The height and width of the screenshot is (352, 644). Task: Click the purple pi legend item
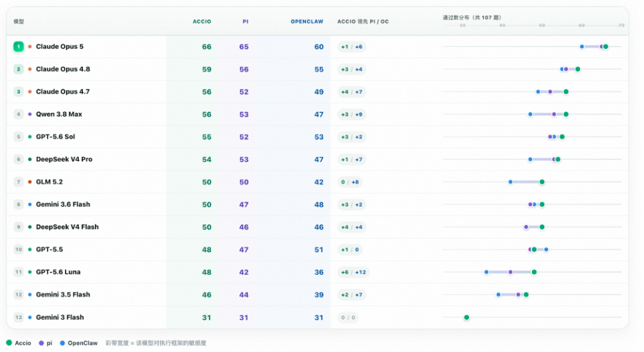45,343
